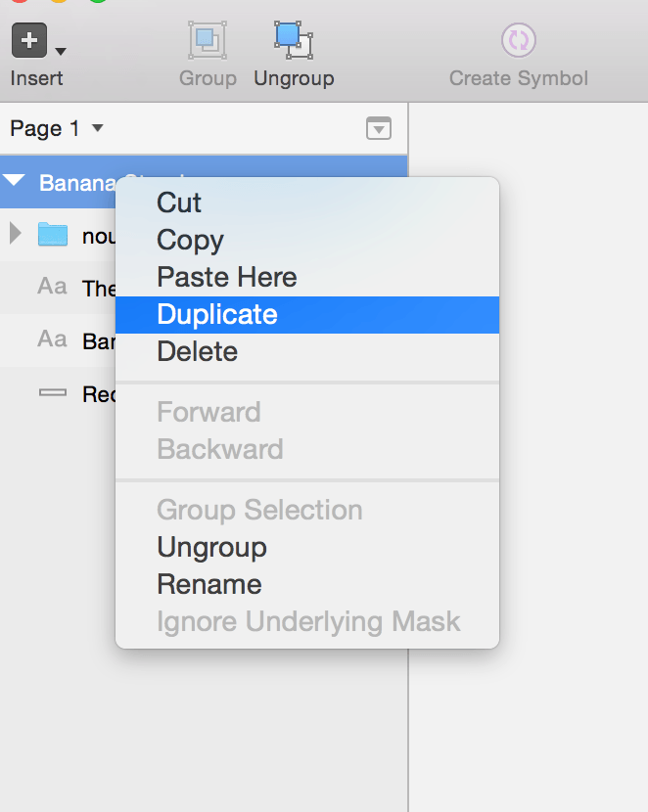Click Duplicate in the context menu

217,314
